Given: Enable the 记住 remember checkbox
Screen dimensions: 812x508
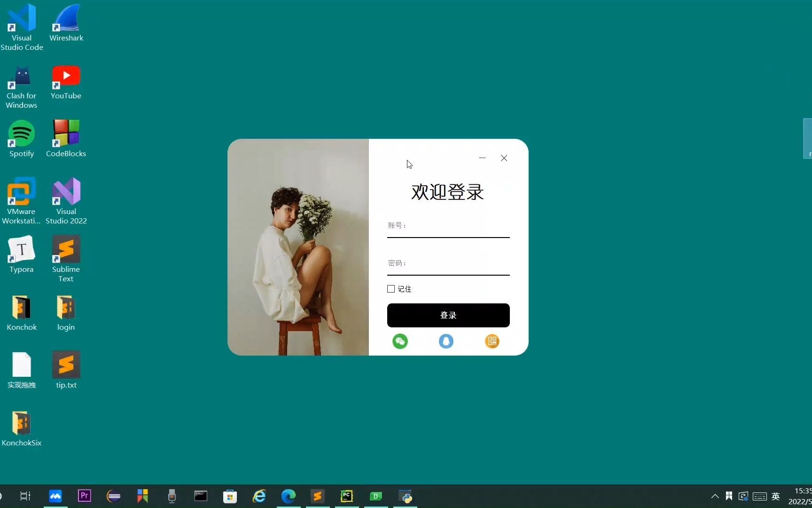Looking at the screenshot, I should [x=391, y=289].
